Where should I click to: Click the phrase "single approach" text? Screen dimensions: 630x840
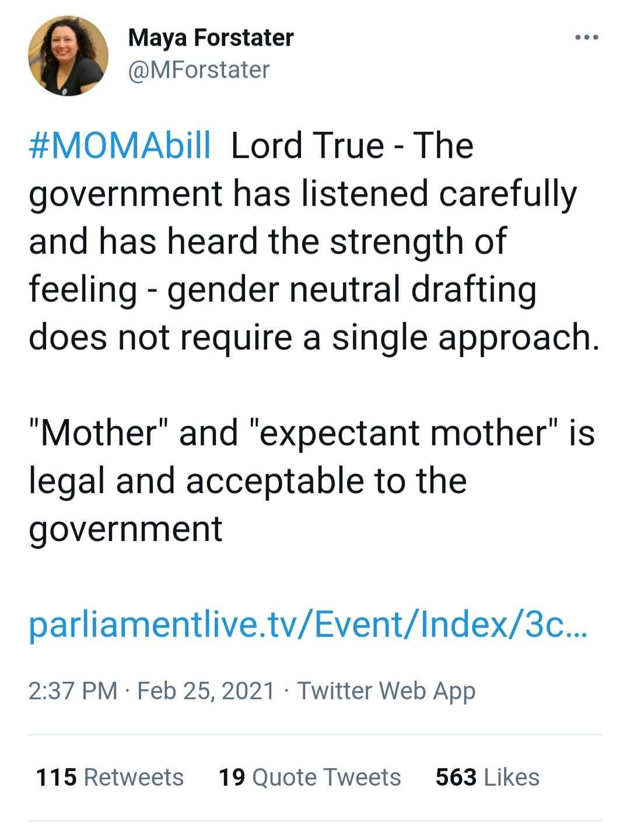click(461, 338)
